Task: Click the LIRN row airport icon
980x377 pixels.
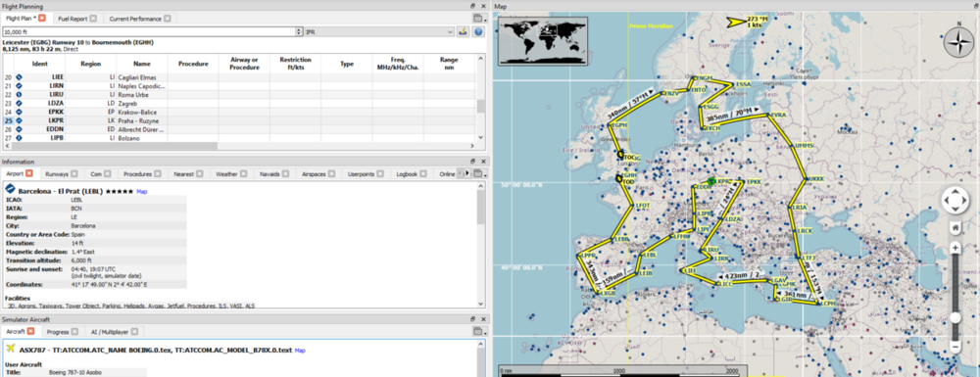Action: pos(19,85)
